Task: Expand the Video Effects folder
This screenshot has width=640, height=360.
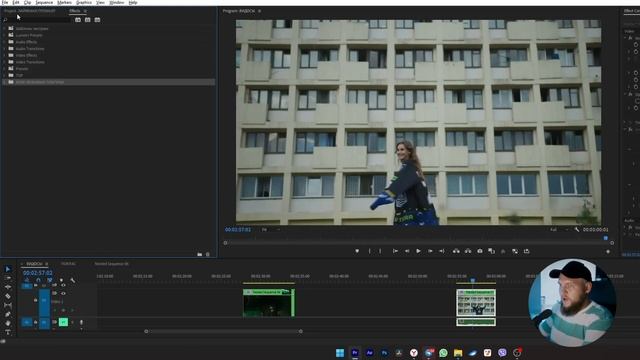Action: (x=4, y=55)
